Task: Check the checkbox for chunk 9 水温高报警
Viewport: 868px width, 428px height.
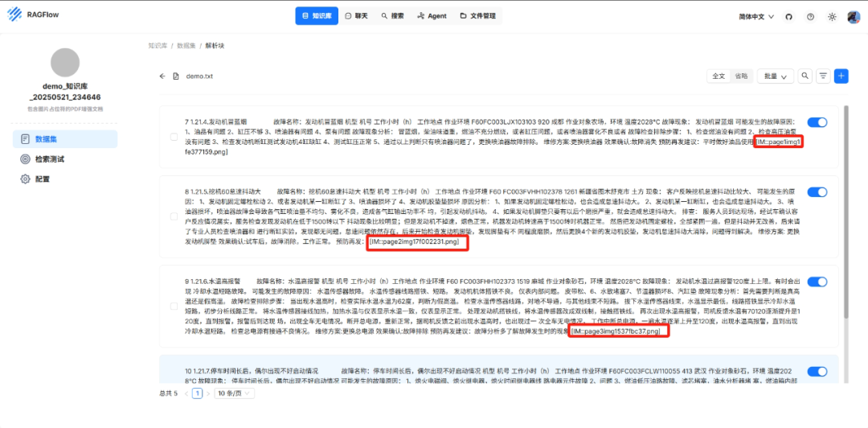Action: 174,306
